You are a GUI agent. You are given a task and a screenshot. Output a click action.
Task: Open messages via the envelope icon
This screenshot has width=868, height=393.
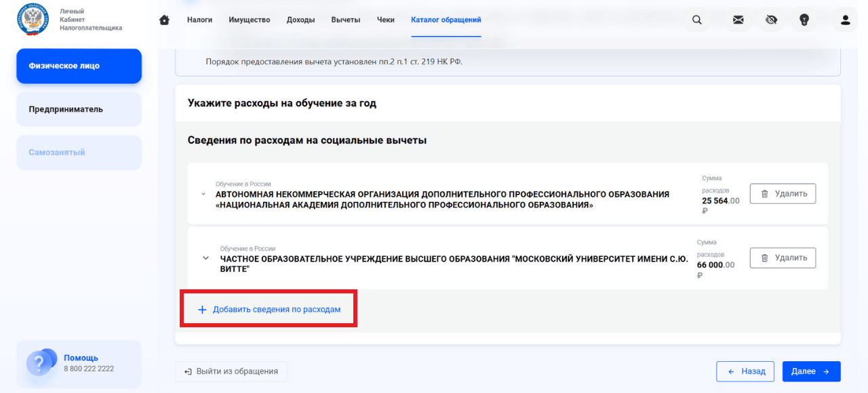coord(738,20)
